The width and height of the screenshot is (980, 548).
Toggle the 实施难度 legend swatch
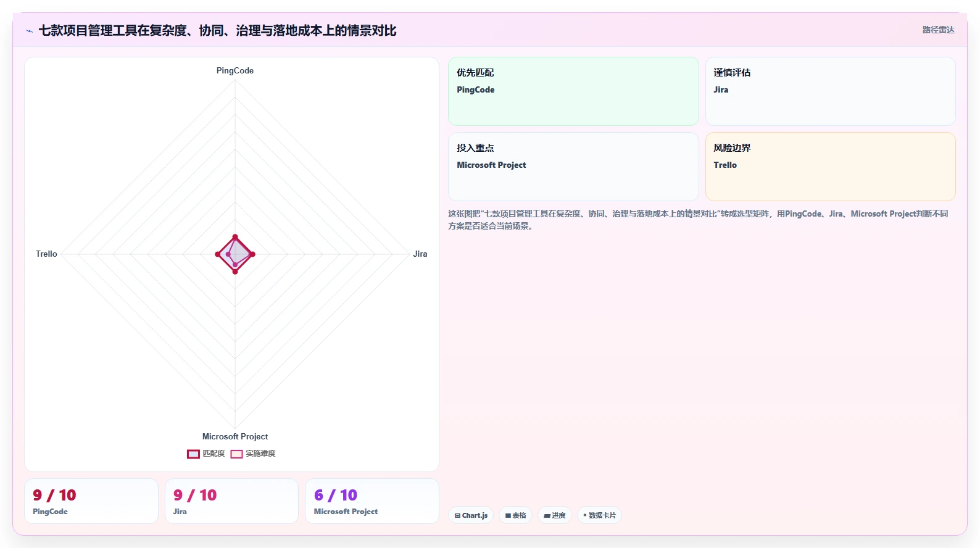click(x=236, y=454)
